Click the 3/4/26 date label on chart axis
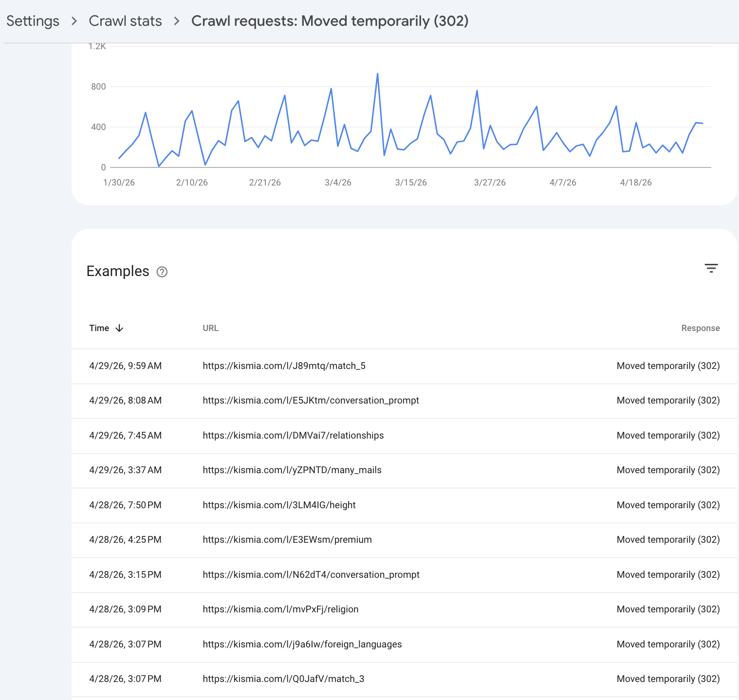 point(338,183)
